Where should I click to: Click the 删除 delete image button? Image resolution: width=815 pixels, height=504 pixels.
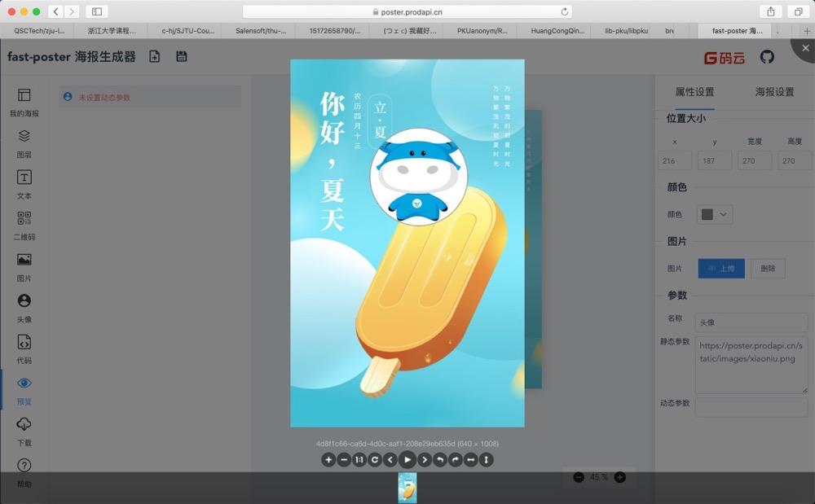tap(767, 268)
